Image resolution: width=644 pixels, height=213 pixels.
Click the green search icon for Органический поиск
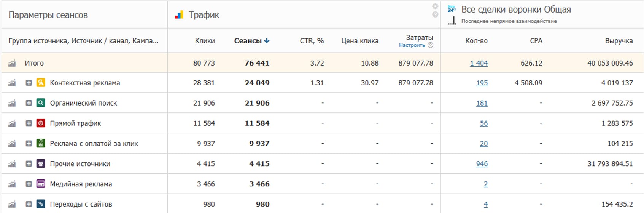point(41,103)
